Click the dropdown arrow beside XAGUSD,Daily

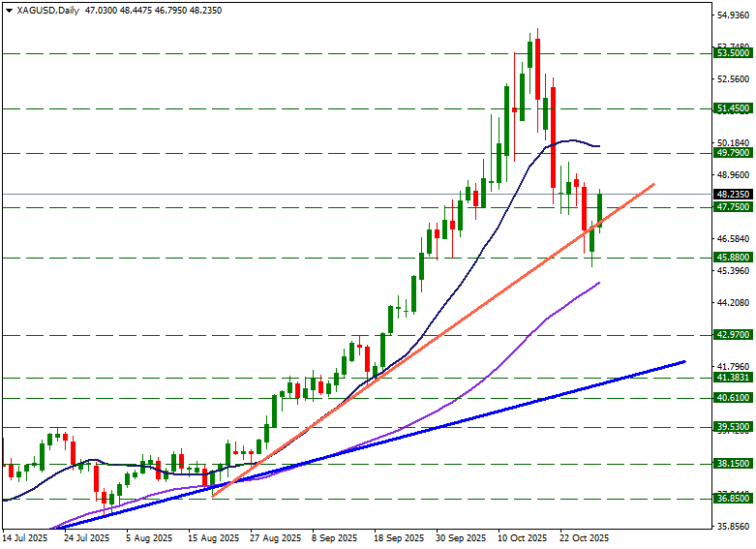click(x=9, y=11)
